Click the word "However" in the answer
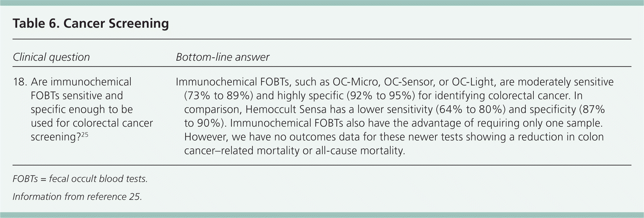 coord(205,137)
